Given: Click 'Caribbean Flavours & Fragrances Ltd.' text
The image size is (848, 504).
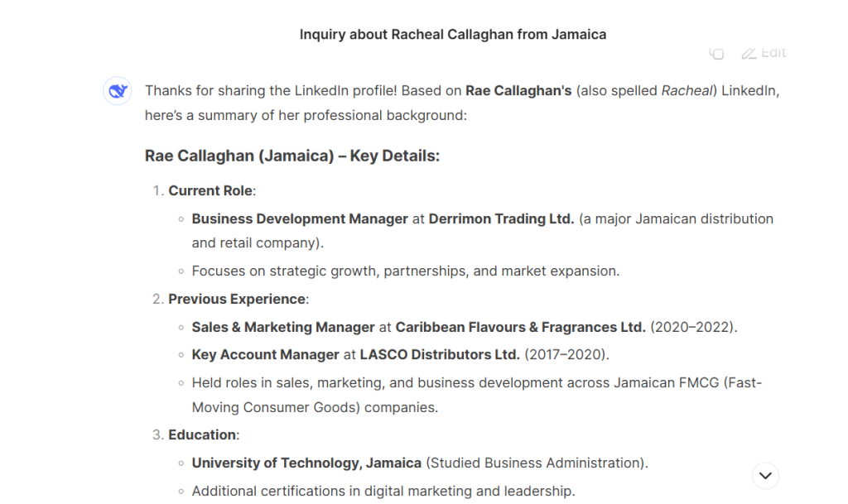Looking at the screenshot, I should [x=520, y=327].
